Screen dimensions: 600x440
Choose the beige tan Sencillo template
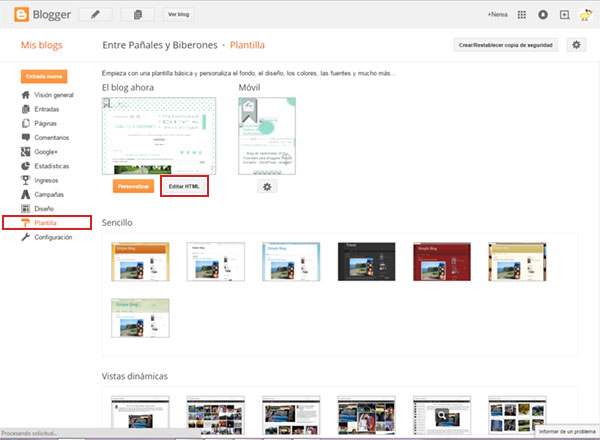[x=517, y=262]
